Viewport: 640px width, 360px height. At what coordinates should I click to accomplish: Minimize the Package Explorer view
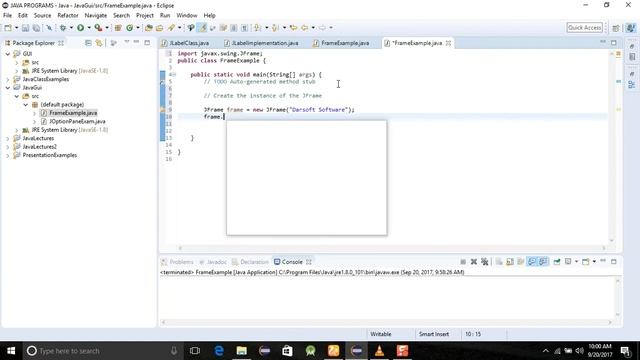(x=136, y=42)
